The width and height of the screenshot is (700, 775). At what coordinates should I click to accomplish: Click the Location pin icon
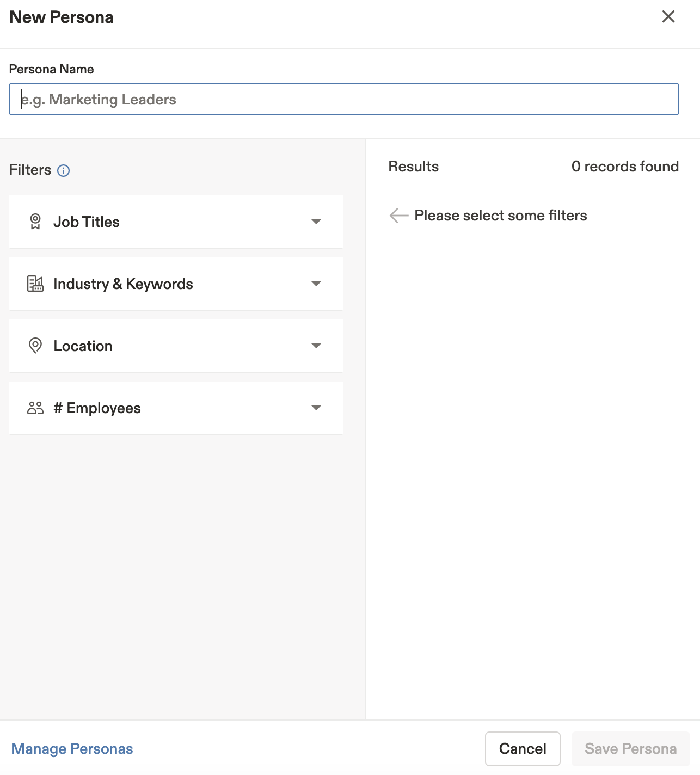click(x=35, y=346)
